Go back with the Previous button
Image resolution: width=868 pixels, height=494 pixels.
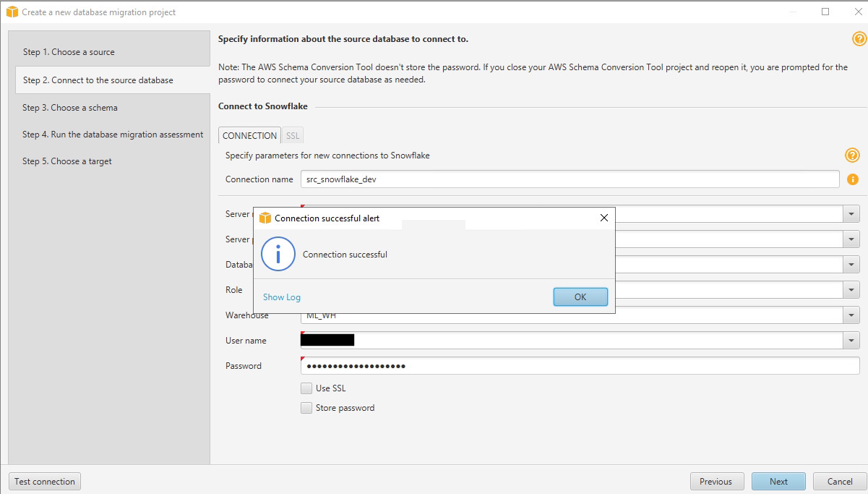tap(716, 482)
